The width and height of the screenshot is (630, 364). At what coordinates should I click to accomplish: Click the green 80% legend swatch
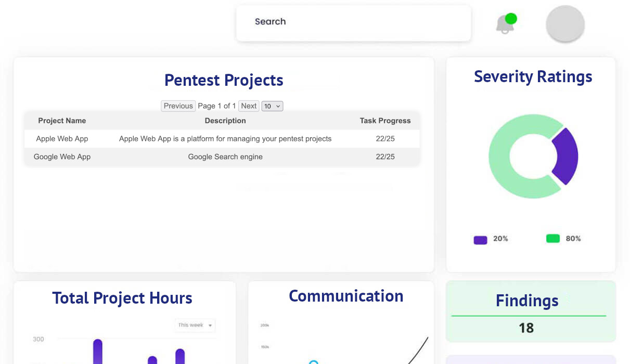coord(553,239)
